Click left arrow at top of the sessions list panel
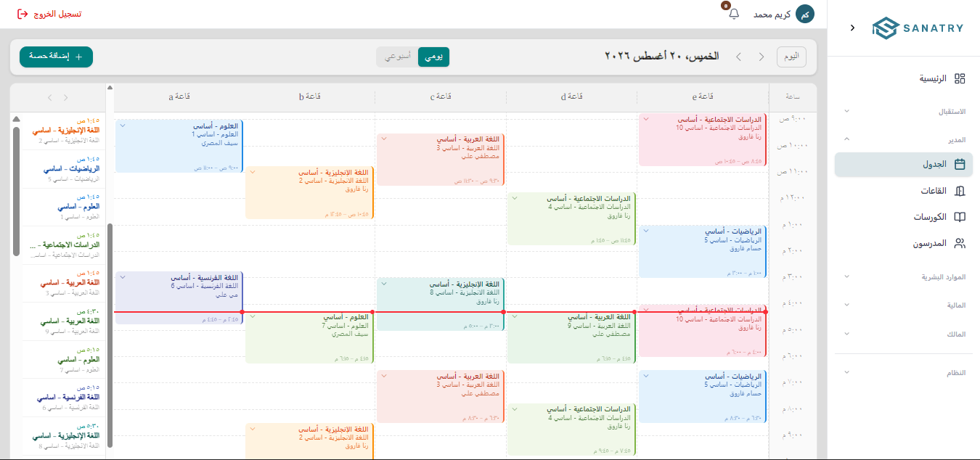980x460 pixels. tap(49, 97)
